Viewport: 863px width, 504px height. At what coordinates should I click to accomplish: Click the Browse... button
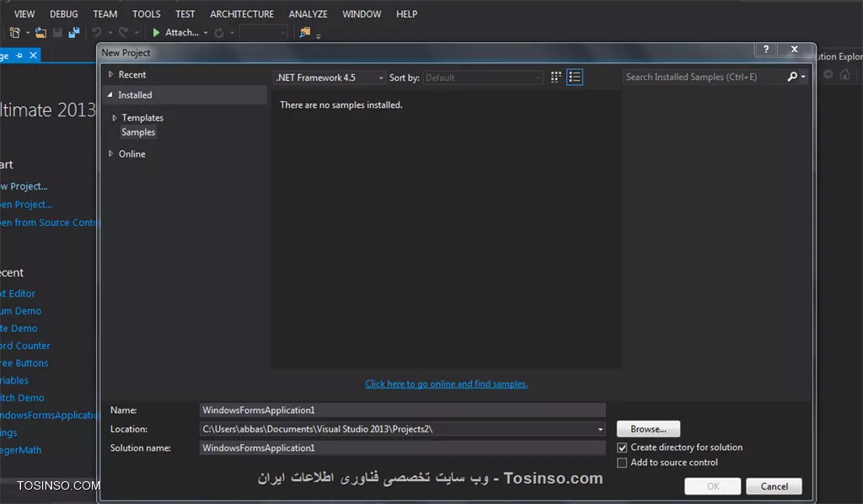648,429
